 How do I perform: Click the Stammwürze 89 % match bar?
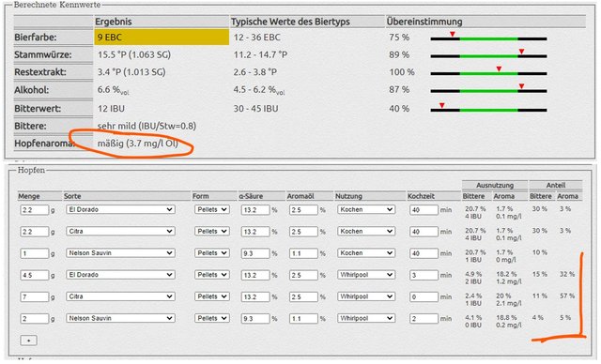488,56
